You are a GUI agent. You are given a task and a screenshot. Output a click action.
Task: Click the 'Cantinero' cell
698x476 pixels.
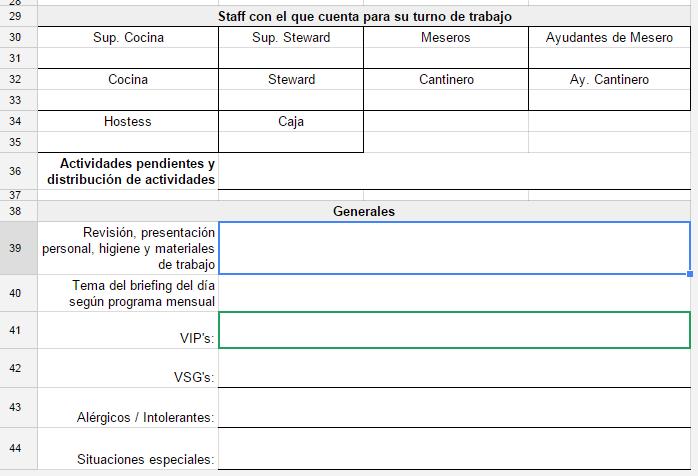pyautogui.click(x=446, y=80)
